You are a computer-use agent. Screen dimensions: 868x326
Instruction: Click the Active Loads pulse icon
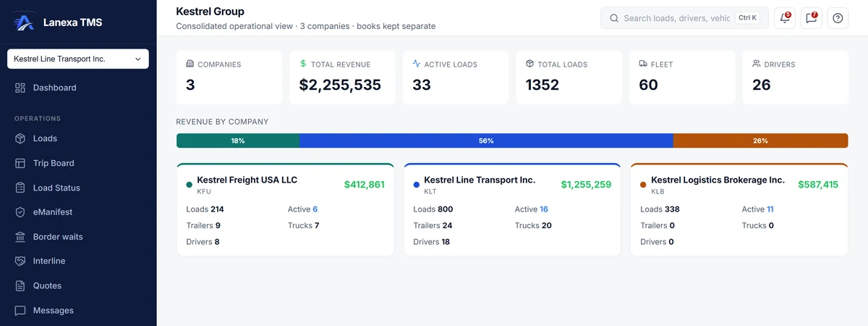coord(417,64)
